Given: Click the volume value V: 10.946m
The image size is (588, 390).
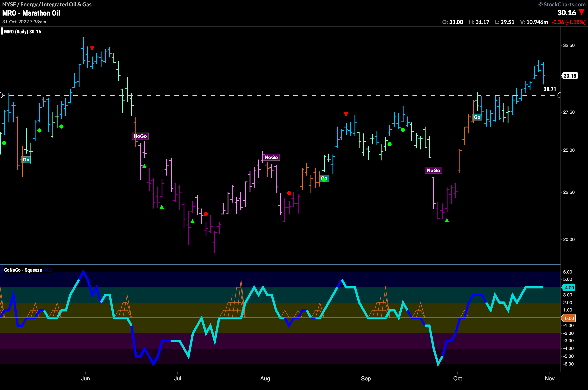Looking at the screenshot, I should tap(534, 22).
